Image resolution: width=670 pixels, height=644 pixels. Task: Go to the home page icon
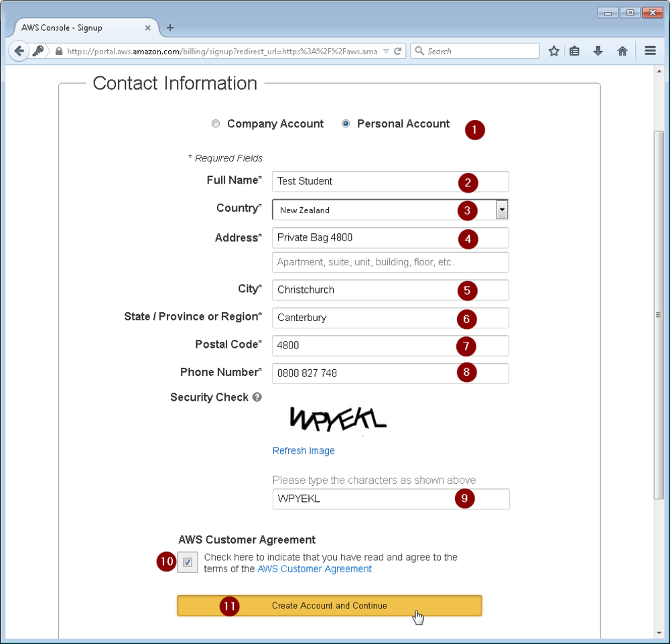tap(622, 52)
